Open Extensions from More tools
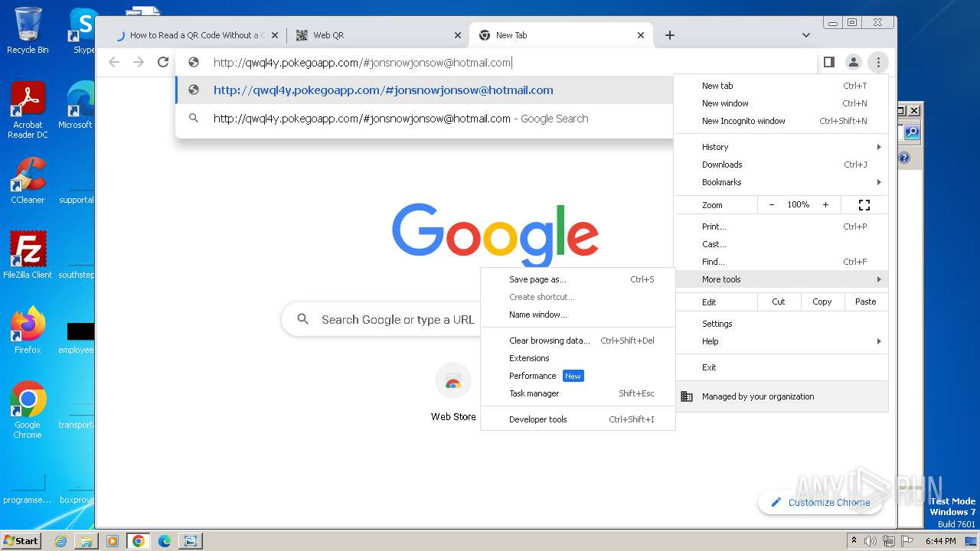Image resolution: width=980 pixels, height=551 pixels. coord(578,358)
